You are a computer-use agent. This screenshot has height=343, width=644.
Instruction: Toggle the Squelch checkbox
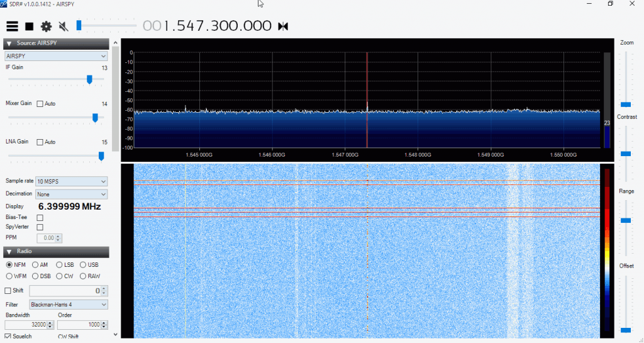click(8, 337)
